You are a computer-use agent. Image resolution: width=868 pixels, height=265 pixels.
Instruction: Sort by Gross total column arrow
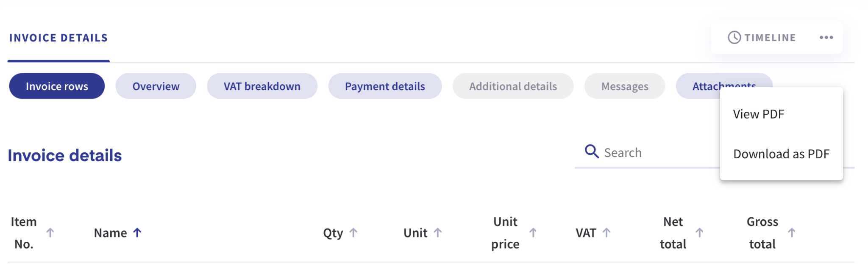click(791, 232)
